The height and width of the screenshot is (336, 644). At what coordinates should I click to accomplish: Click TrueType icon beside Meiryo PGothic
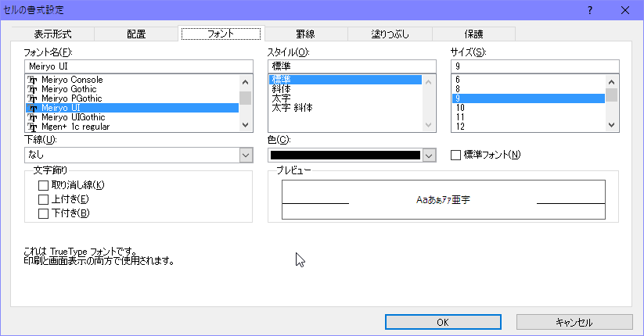32,98
